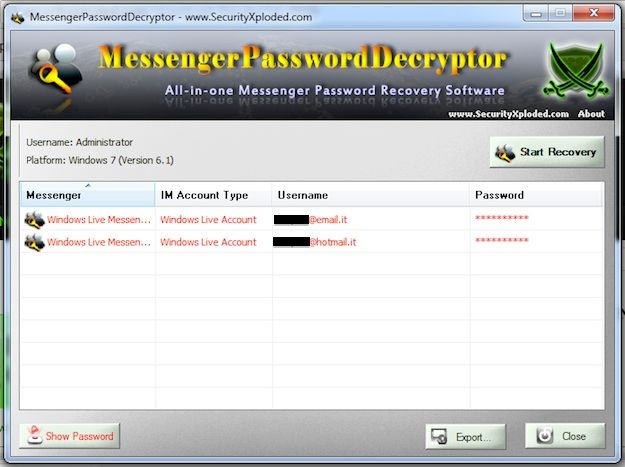This screenshot has height=467, width=625.
Task: Click the green shield swords logo
Action: pos(576,71)
